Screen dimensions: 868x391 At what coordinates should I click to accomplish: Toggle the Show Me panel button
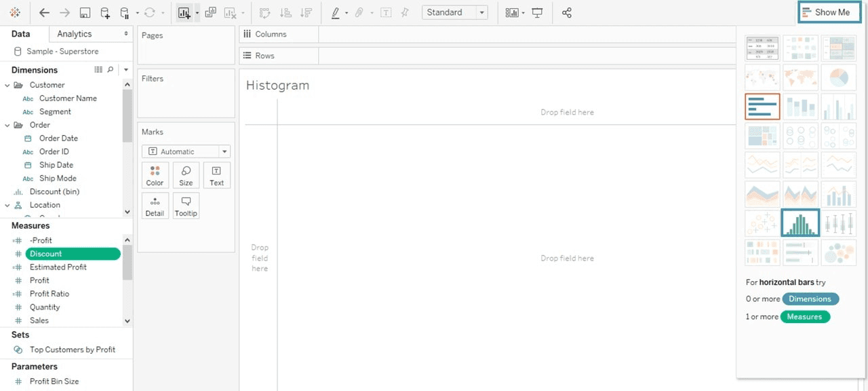coord(829,12)
